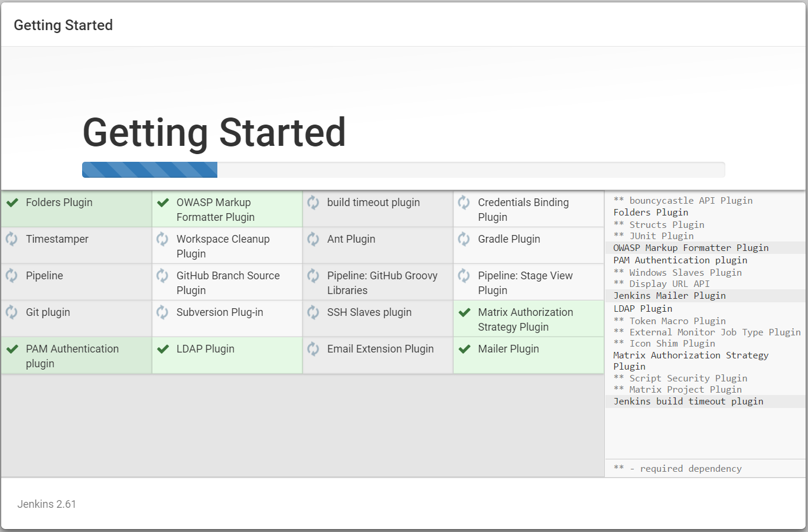
Task: Click '** External Monitor Job Type Plugin' entry
Action: click(x=707, y=332)
